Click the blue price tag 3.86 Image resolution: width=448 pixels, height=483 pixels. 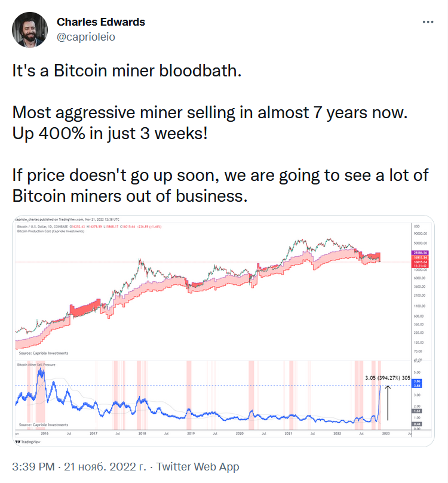pyautogui.click(x=418, y=381)
